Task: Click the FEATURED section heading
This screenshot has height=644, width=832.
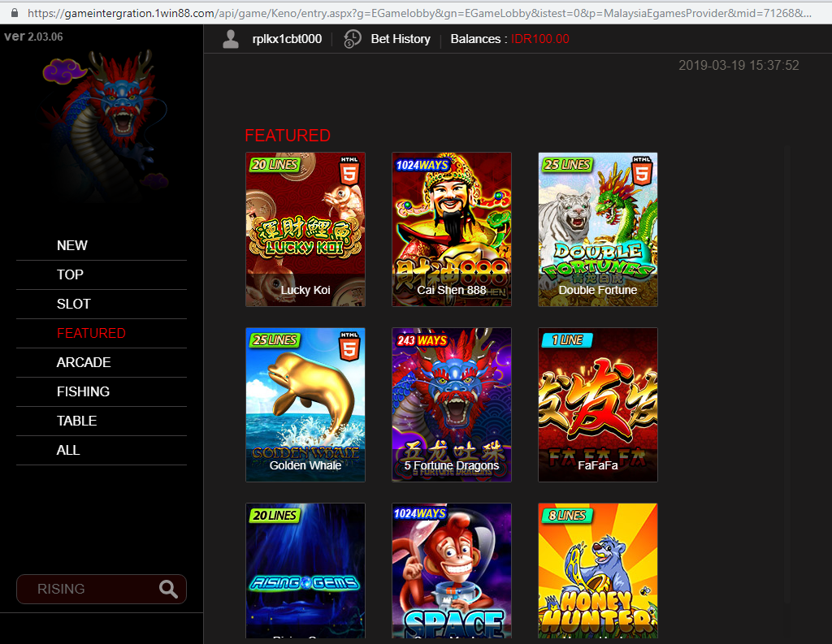Action: click(288, 136)
